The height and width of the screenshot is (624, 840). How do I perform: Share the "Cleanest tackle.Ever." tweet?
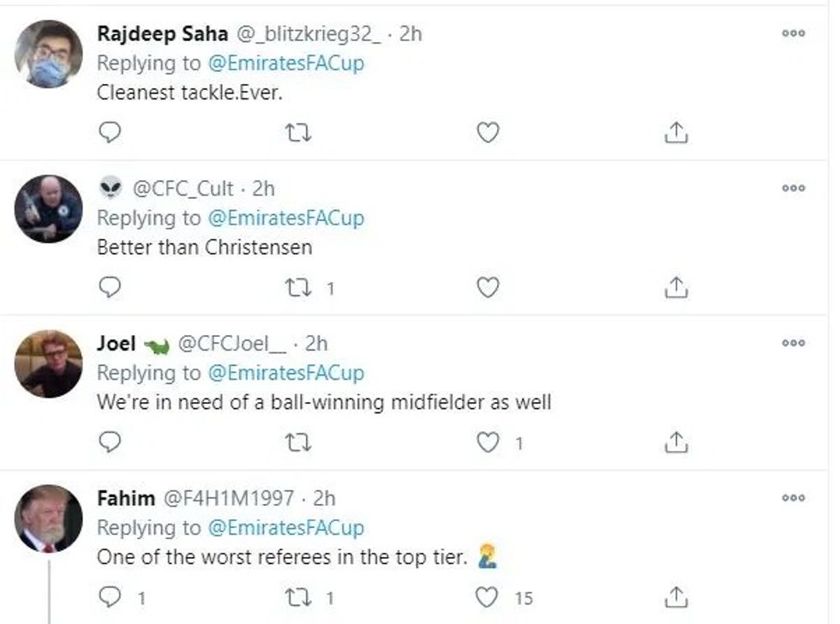point(677,133)
